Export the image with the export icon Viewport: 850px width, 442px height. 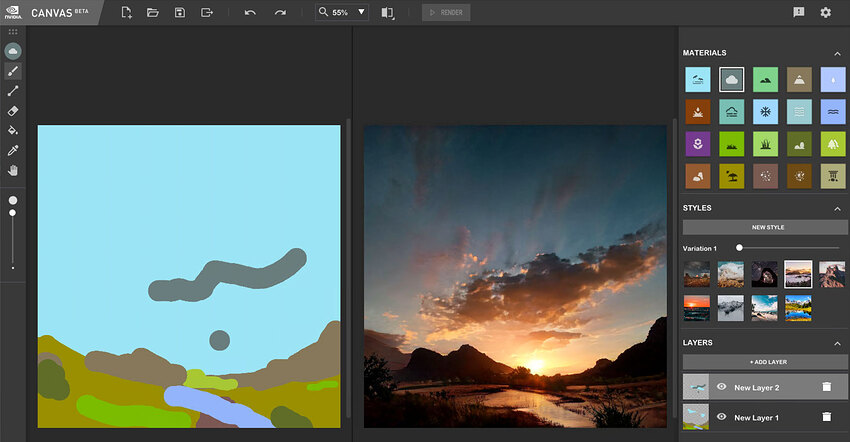coord(207,12)
